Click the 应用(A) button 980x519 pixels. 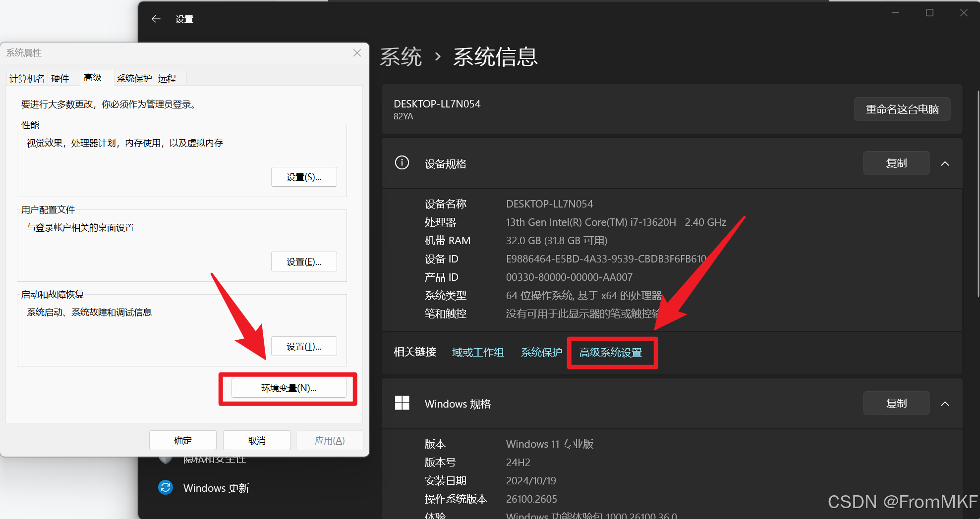tap(330, 440)
